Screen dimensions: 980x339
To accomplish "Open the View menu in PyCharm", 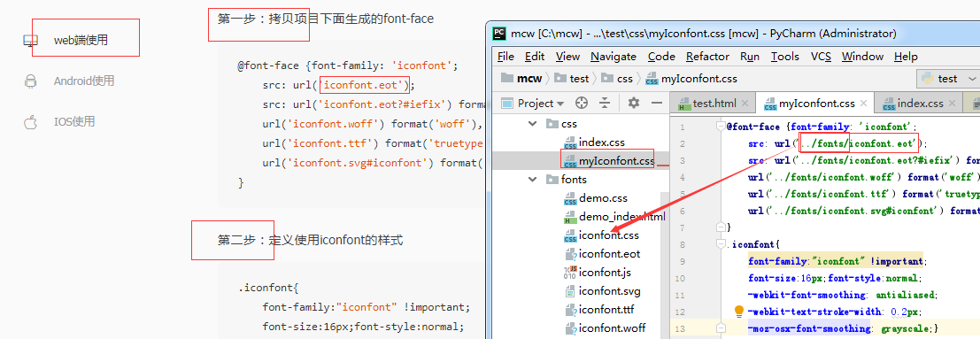I will [567, 57].
